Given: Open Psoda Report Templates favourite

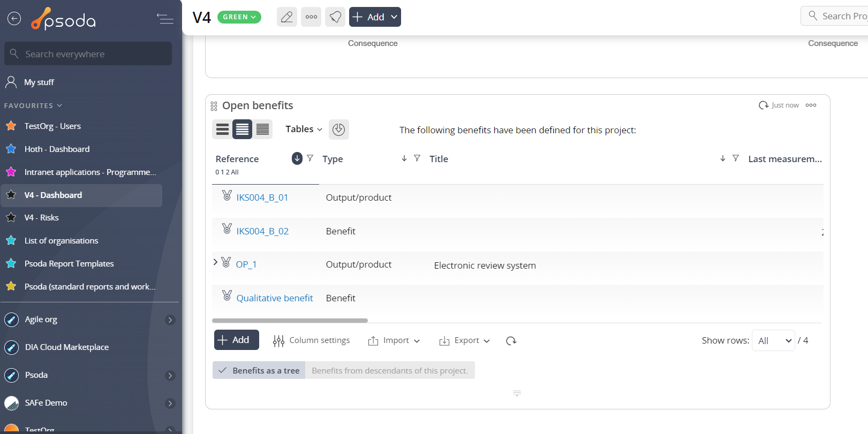Looking at the screenshot, I should click(x=69, y=263).
